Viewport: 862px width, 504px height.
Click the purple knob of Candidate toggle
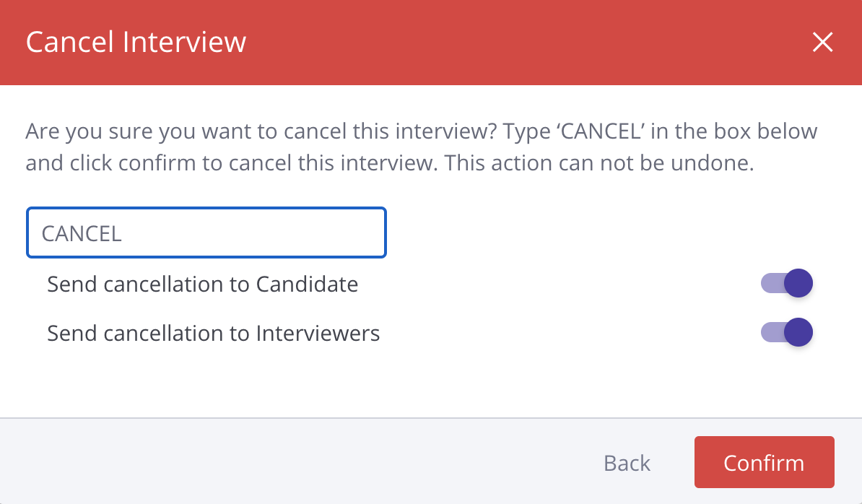click(x=798, y=284)
